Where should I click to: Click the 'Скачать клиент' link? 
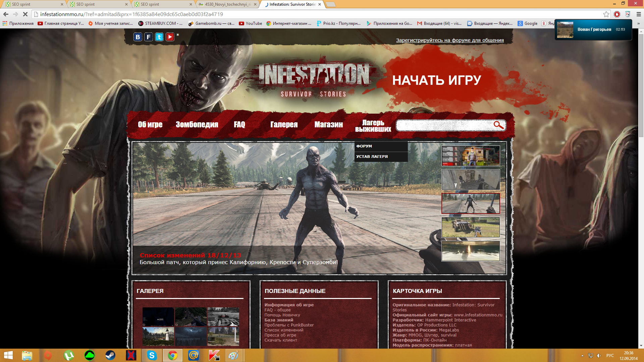[281, 340]
